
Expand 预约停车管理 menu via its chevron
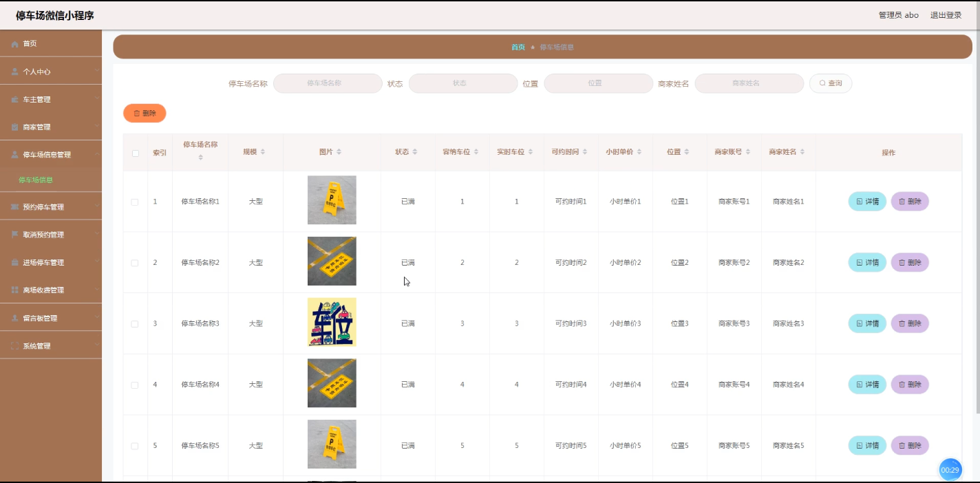[x=97, y=206]
